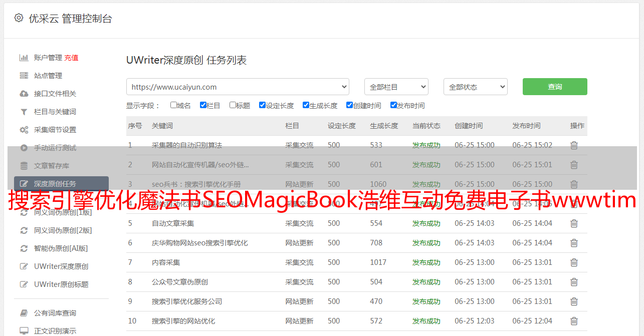Click the edit icon for UWriter深度原创

tap(24, 266)
